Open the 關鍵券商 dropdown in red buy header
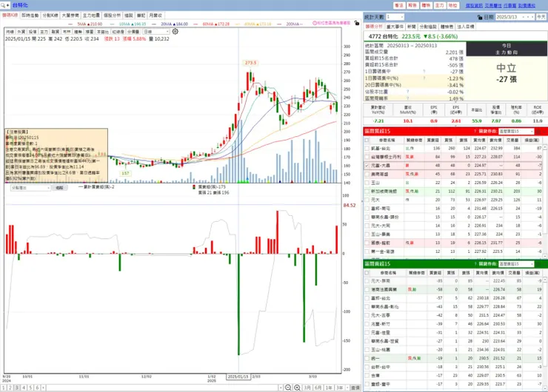This screenshot has height=392, width=548. [516, 131]
